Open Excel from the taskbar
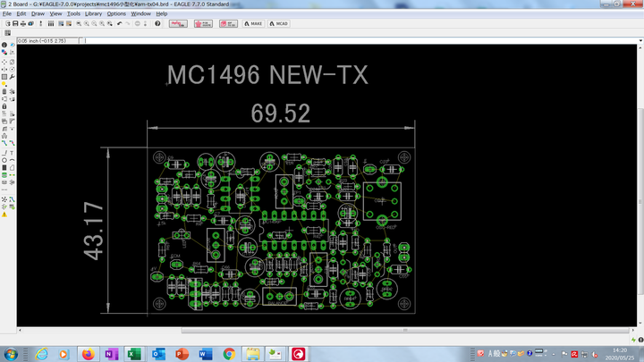 coord(134,354)
